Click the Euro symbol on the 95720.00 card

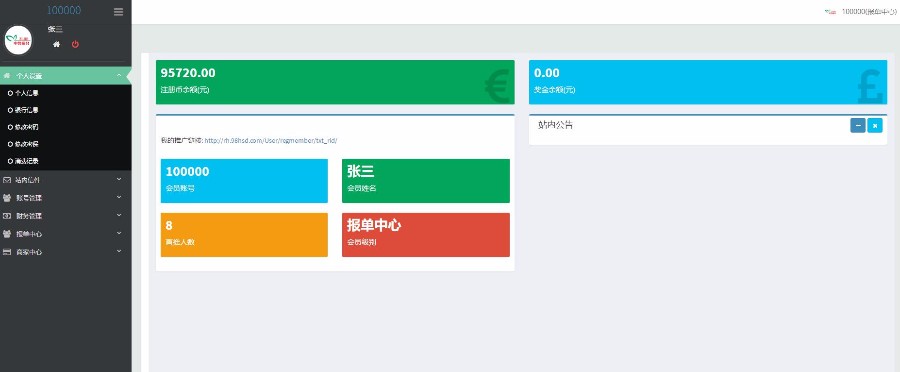[x=496, y=87]
